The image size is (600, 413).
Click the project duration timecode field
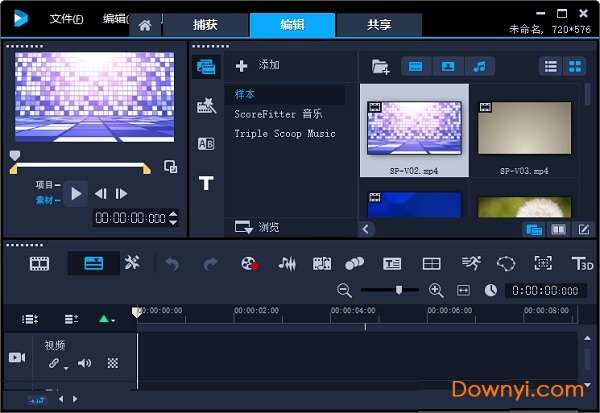[545, 291]
